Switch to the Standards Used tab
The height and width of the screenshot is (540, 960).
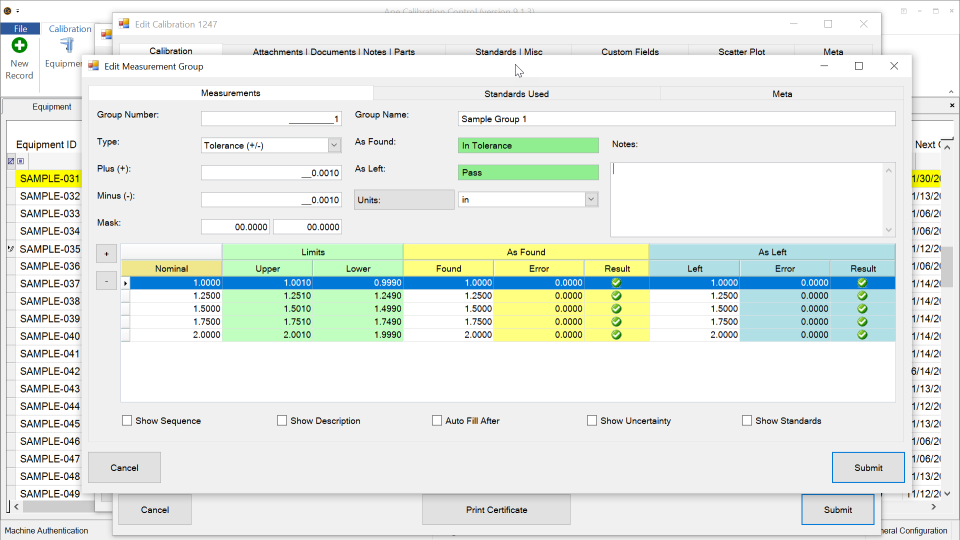[517, 94]
